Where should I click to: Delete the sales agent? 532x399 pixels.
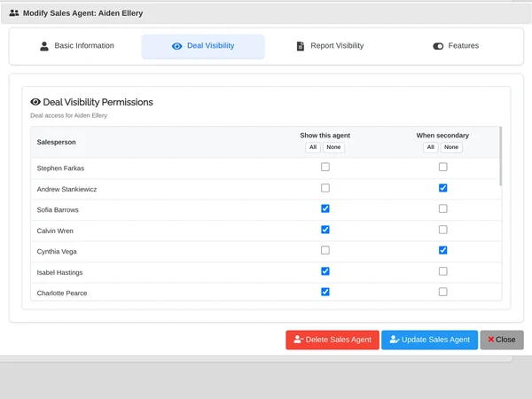point(332,340)
